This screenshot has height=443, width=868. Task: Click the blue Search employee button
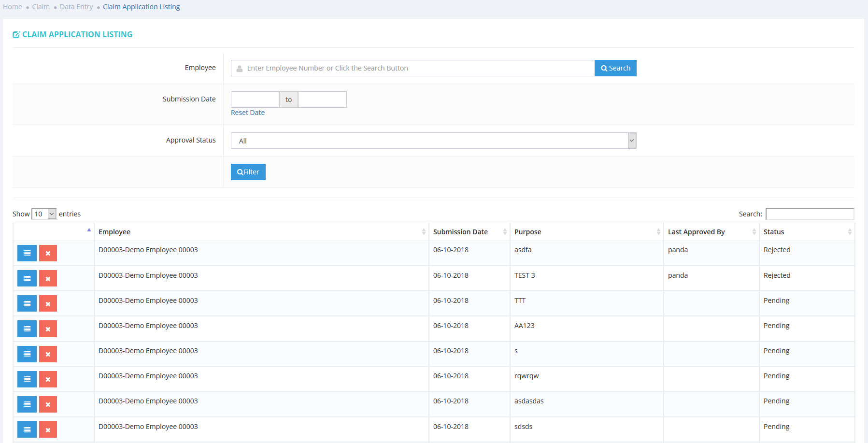[615, 68]
